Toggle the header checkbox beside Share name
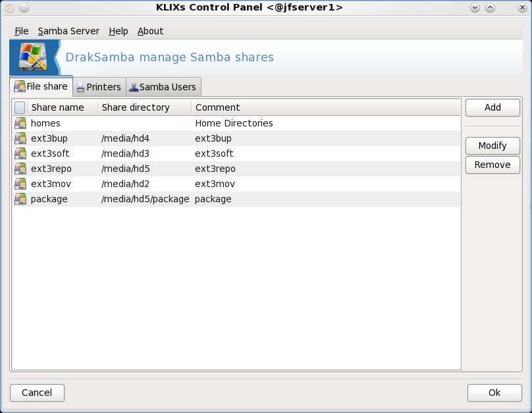Viewport: 532px width, 413px height. 20,107
